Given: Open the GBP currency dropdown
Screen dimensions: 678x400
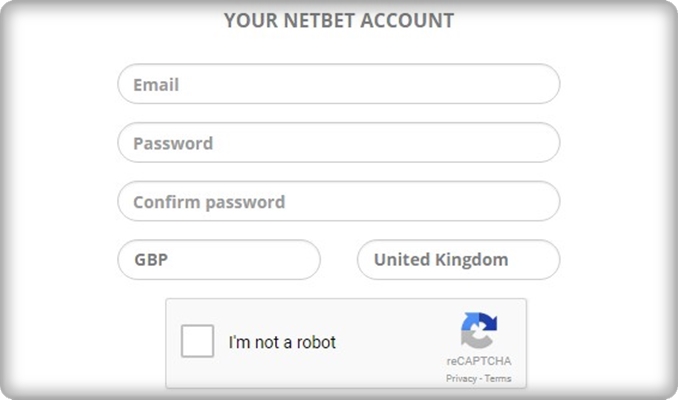Looking at the screenshot, I should point(219,260).
